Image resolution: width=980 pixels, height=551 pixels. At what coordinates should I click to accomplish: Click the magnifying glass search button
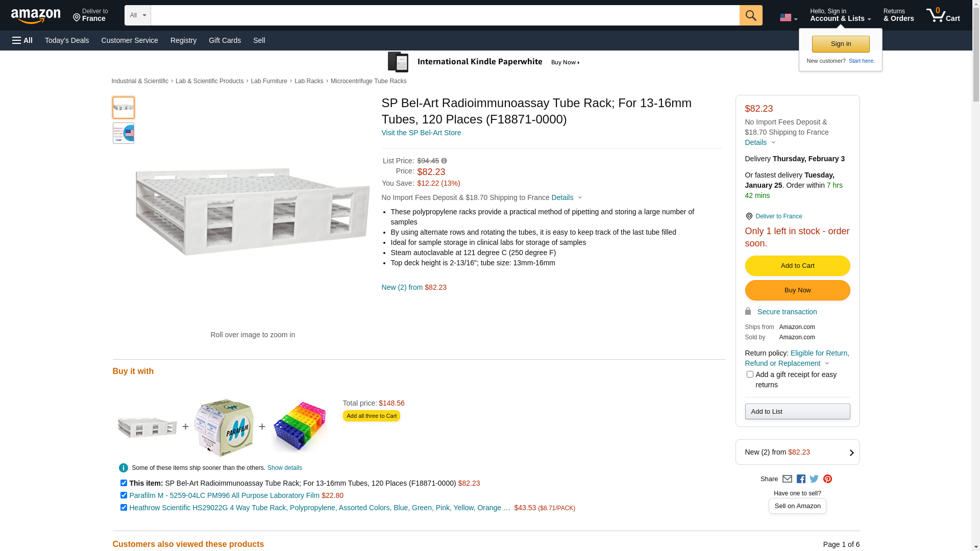pyautogui.click(x=750, y=15)
